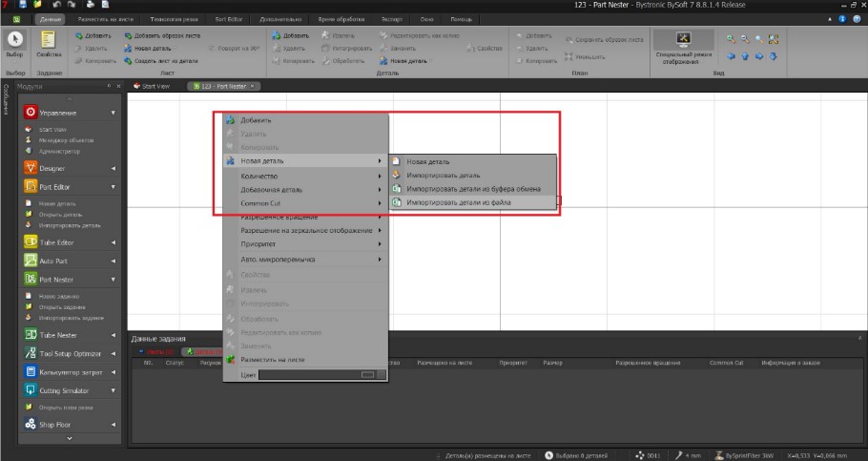Collapse the Part Nester module section

tap(113, 280)
